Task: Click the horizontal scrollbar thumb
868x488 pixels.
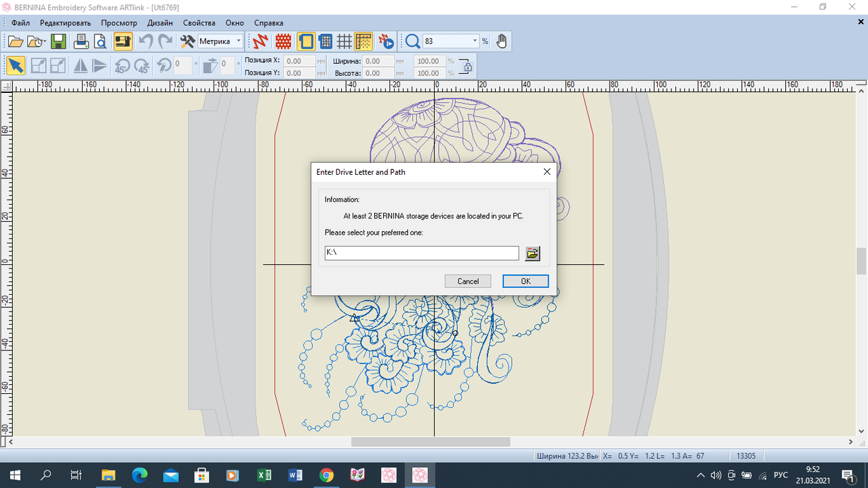Action: click(x=431, y=442)
